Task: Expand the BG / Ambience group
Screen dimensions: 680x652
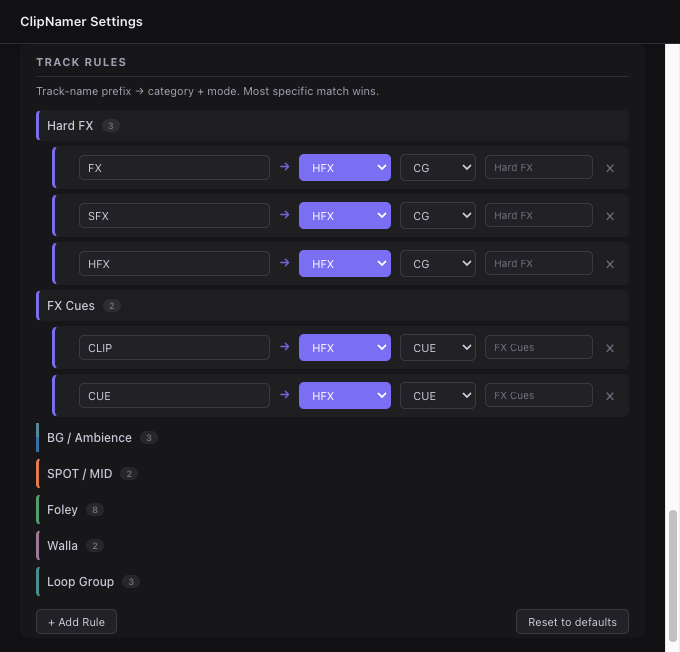Action: click(x=332, y=438)
